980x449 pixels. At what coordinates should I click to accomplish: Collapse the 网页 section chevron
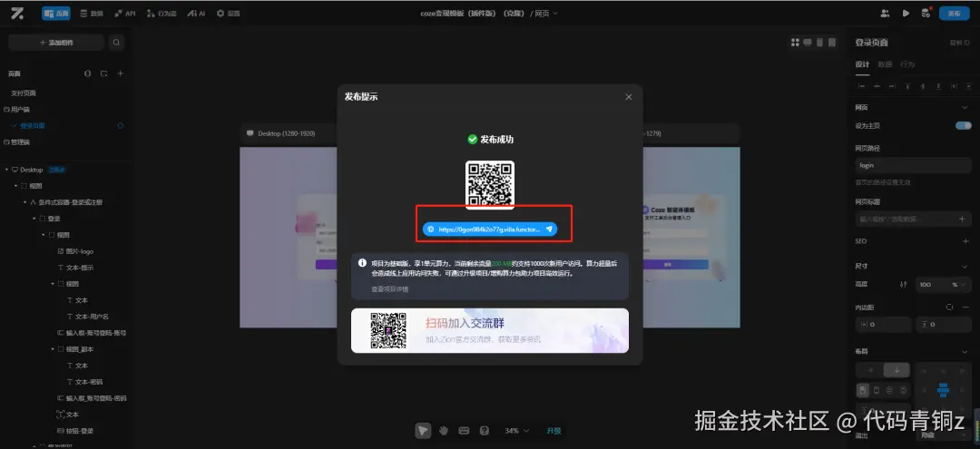point(965,107)
